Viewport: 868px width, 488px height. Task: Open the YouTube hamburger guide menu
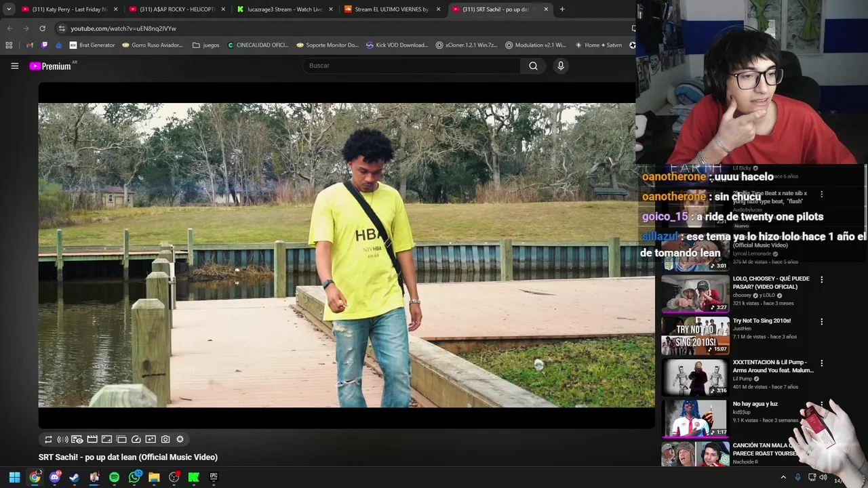[14, 66]
